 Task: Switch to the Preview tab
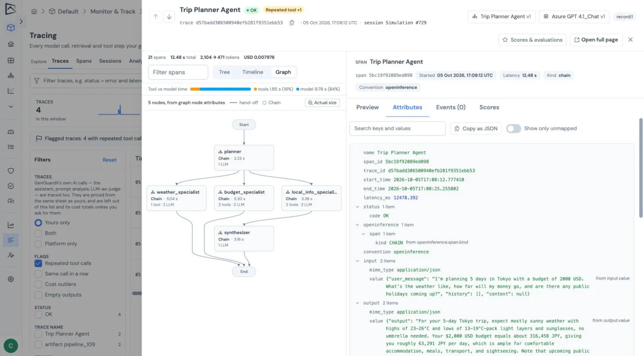(367, 107)
